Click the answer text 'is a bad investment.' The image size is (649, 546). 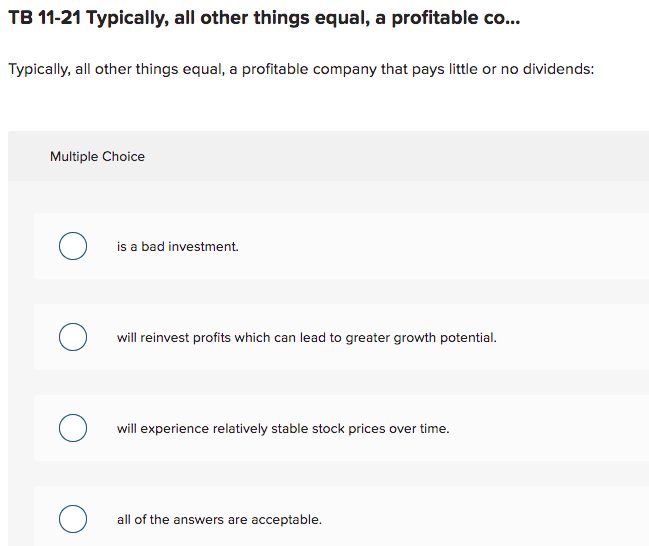(x=178, y=246)
